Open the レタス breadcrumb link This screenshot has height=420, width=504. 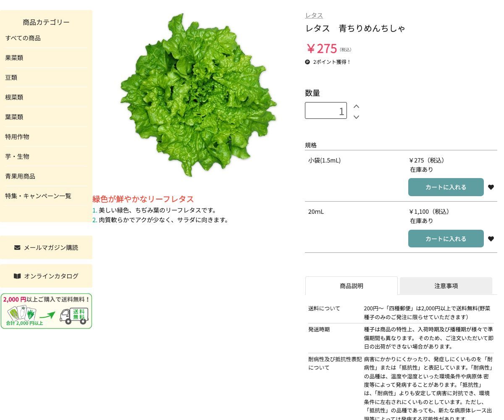314,15
